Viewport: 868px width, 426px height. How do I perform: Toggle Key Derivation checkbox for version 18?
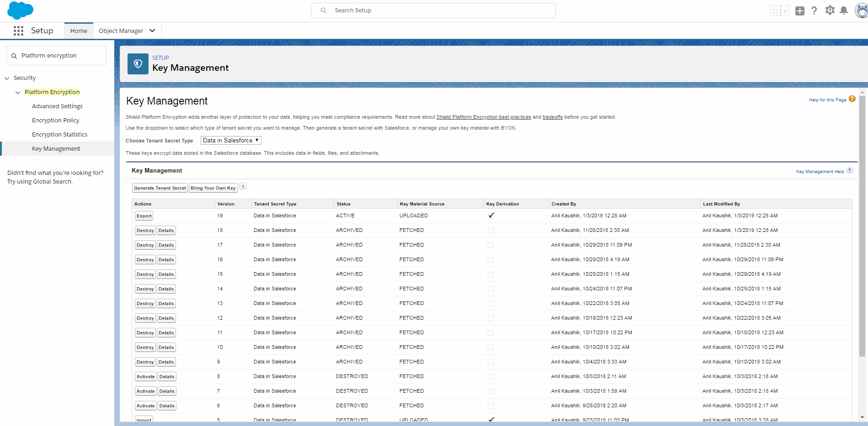pyautogui.click(x=490, y=231)
